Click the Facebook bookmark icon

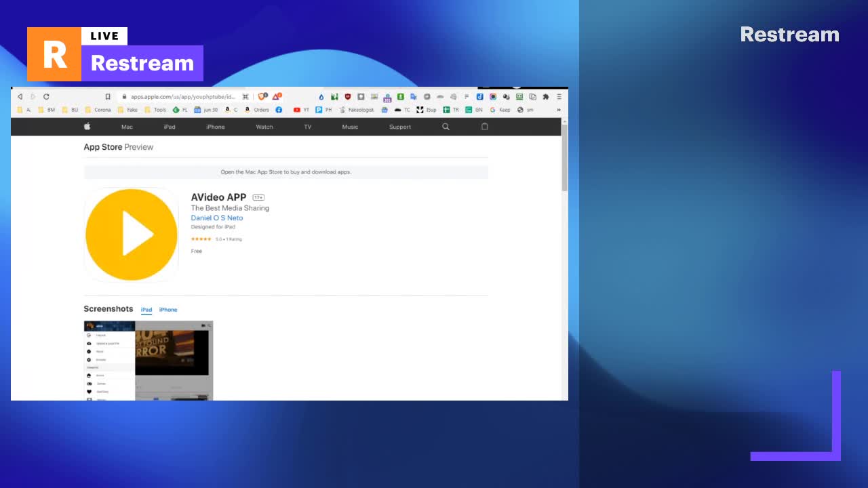tap(279, 110)
